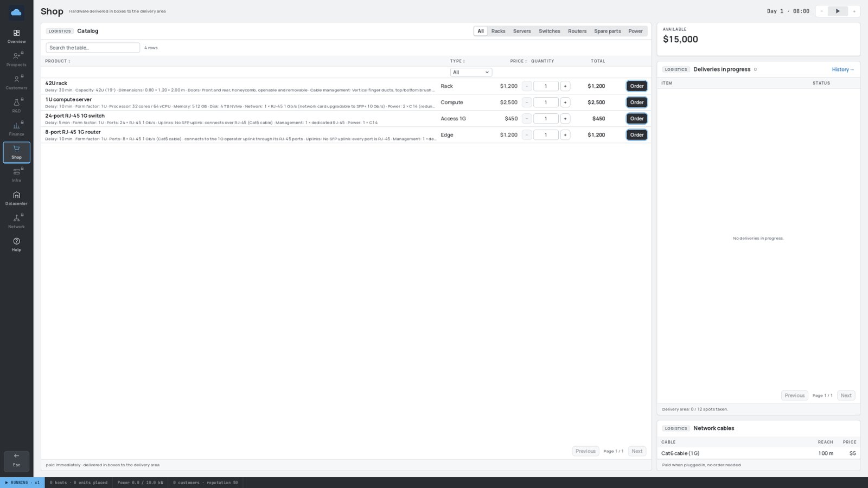Click the cloud logo at top left
Viewport: 868px width, 488px height.
16,12
